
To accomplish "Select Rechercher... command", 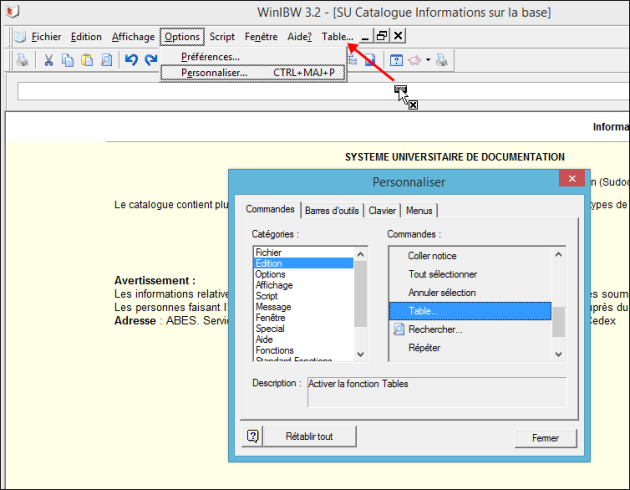I will pyautogui.click(x=470, y=329).
